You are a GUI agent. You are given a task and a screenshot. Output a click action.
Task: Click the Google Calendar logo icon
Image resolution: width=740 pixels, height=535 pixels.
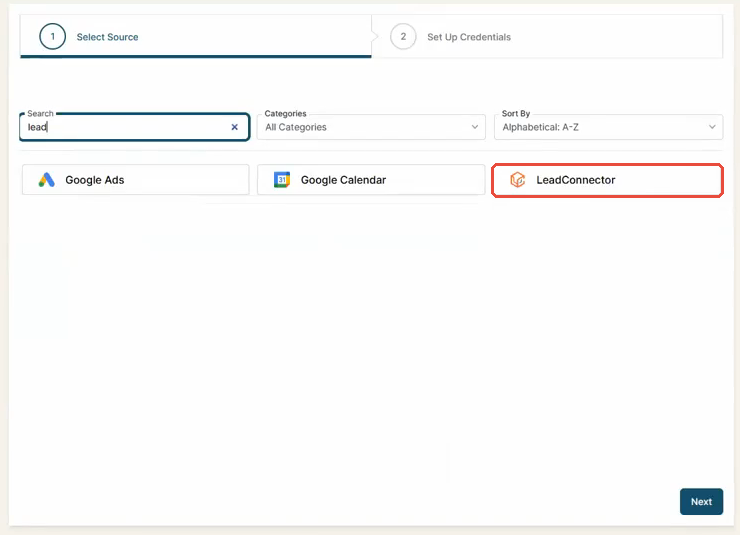[x=282, y=180]
